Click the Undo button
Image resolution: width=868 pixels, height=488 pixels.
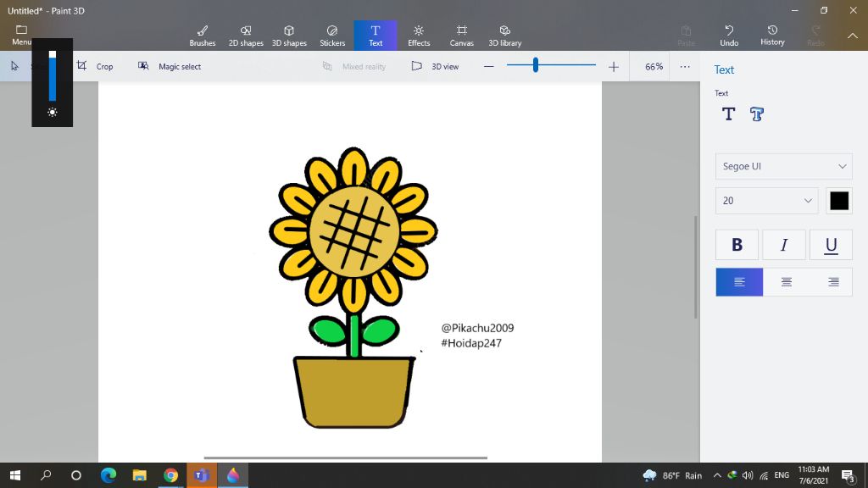[x=729, y=36]
